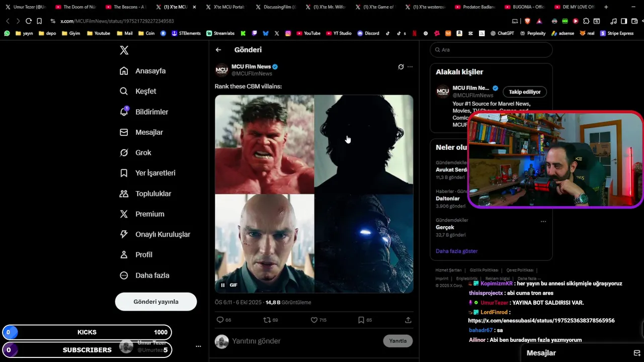Switch to The Doom of Nü YouTube tab

click(x=75, y=7)
